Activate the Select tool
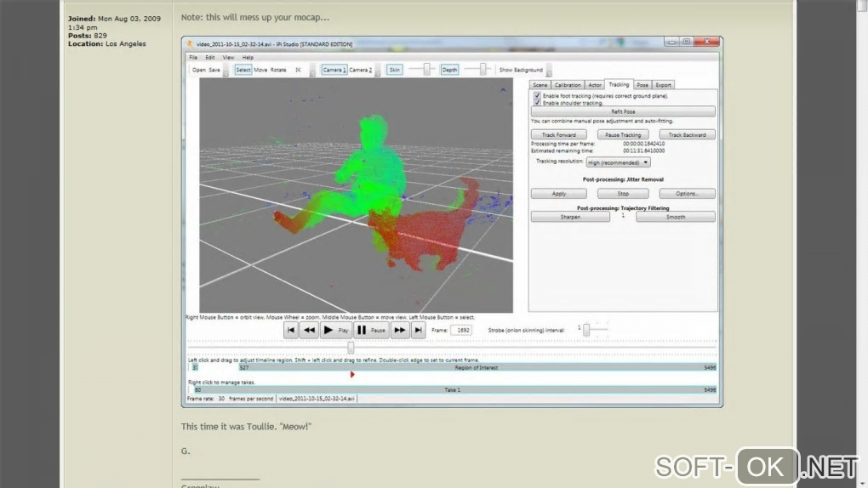 click(x=243, y=71)
